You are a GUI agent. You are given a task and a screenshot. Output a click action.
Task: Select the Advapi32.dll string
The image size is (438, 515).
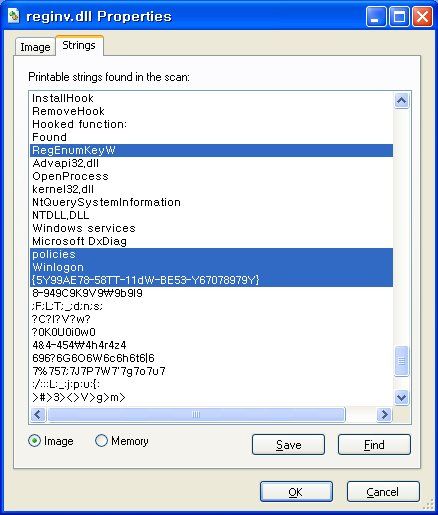pyautogui.click(x=212, y=163)
